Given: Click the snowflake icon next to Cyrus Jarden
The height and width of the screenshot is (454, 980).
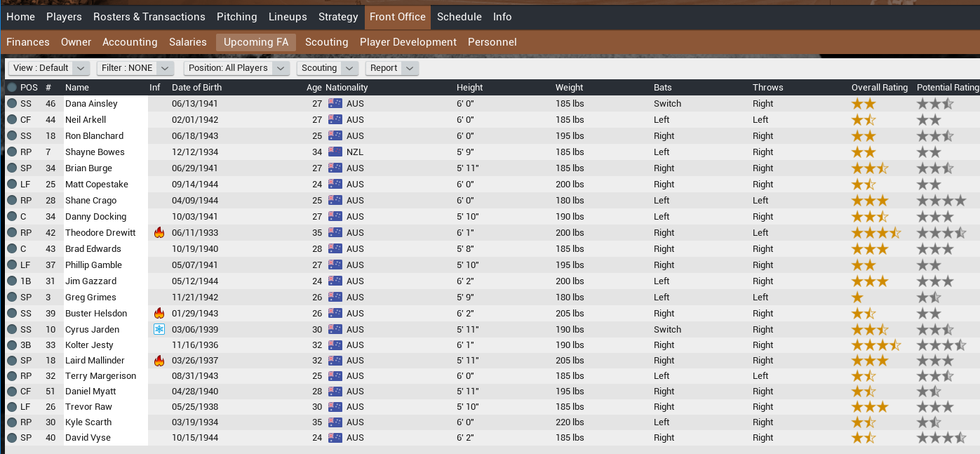Looking at the screenshot, I should (159, 330).
